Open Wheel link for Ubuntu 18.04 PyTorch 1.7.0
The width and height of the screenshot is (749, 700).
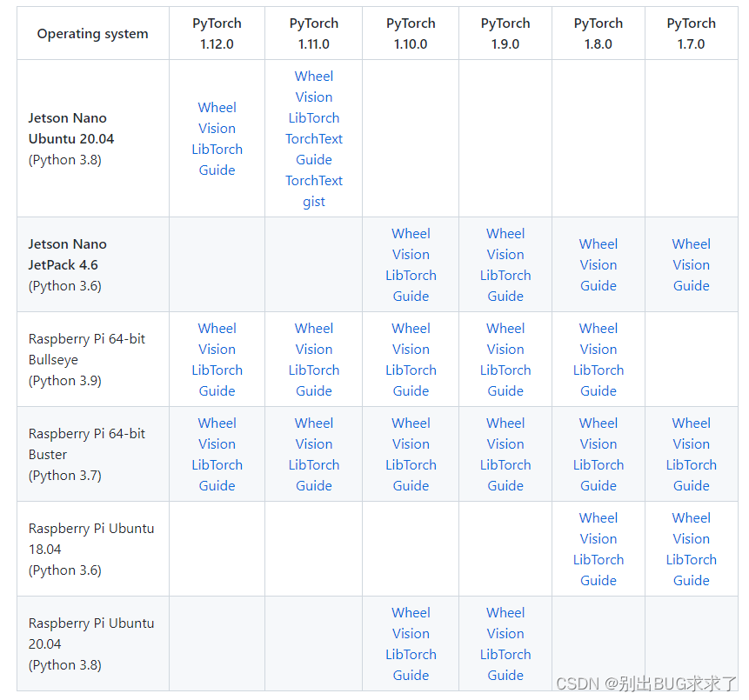[x=692, y=518]
